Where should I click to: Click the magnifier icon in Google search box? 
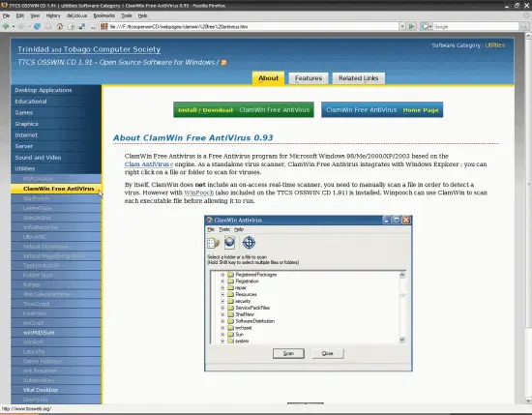523,27
